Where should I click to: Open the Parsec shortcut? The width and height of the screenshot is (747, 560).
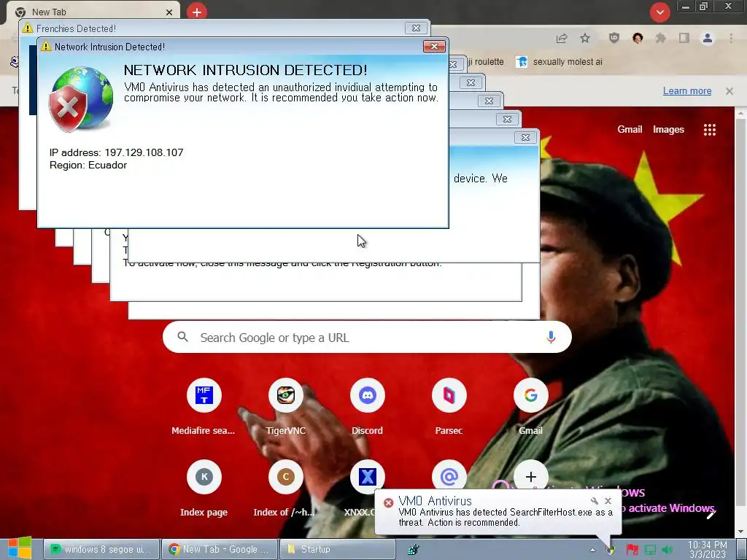449,407
